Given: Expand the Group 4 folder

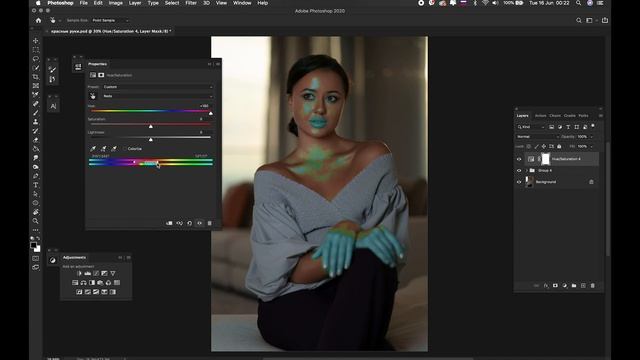Looking at the screenshot, I should point(526,171).
